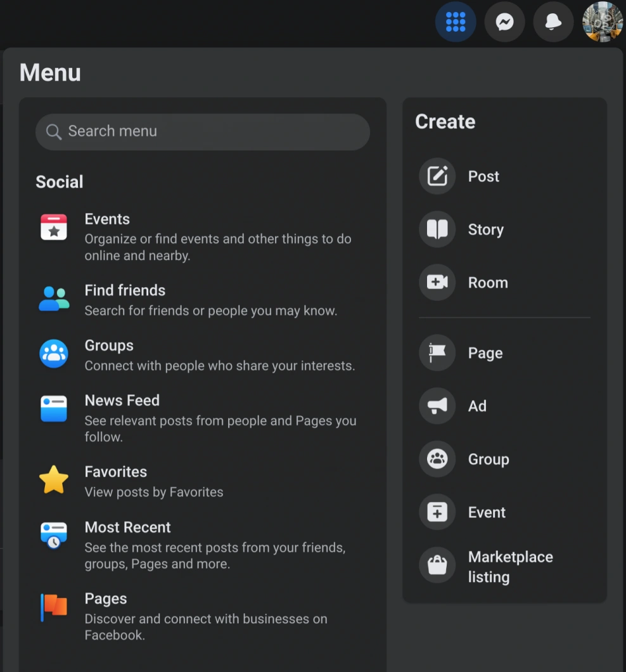626x672 pixels.
Task: Select the Favorites star icon
Action: pyautogui.click(x=54, y=480)
